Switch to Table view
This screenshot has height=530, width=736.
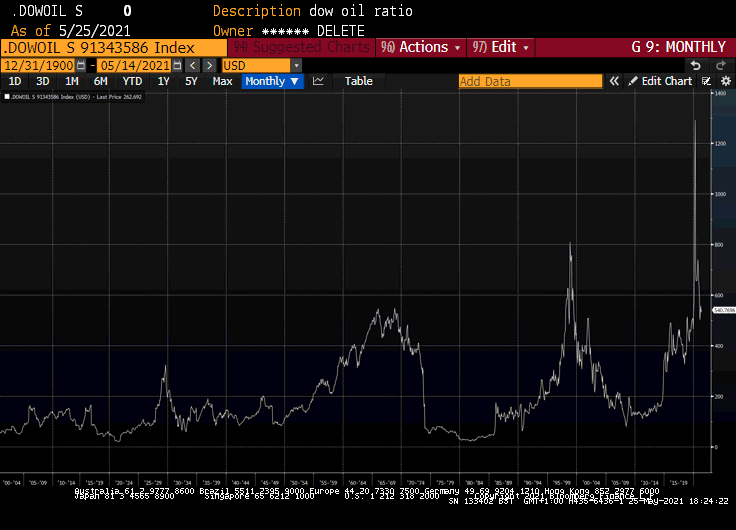tap(359, 81)
